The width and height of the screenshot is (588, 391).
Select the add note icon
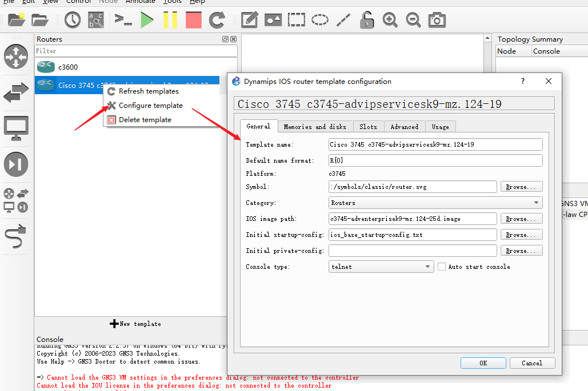coord(249,20)
